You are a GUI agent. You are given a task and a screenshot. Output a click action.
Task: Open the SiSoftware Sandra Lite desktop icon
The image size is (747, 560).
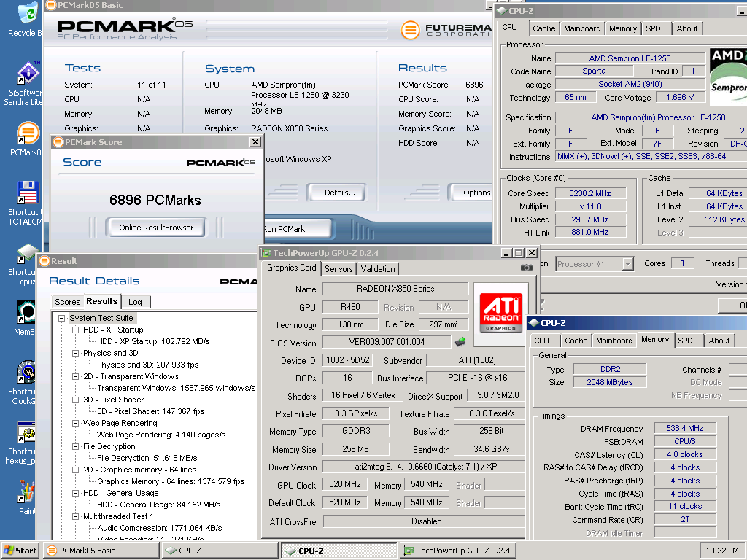(28, 74)
